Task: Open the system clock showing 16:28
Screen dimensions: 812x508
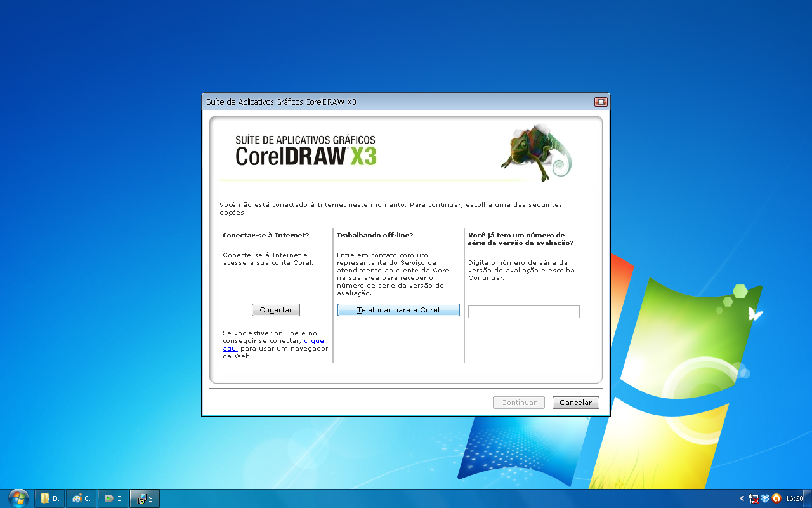Action: [794, 498]
